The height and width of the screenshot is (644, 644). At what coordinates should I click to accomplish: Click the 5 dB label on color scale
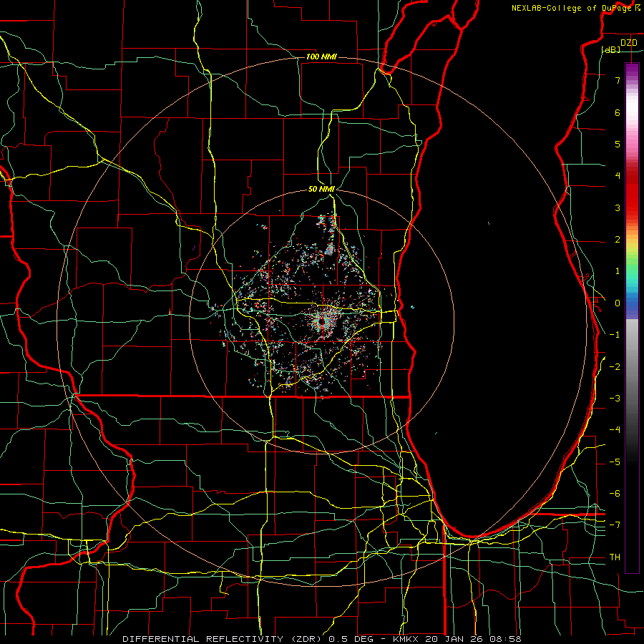618,144
